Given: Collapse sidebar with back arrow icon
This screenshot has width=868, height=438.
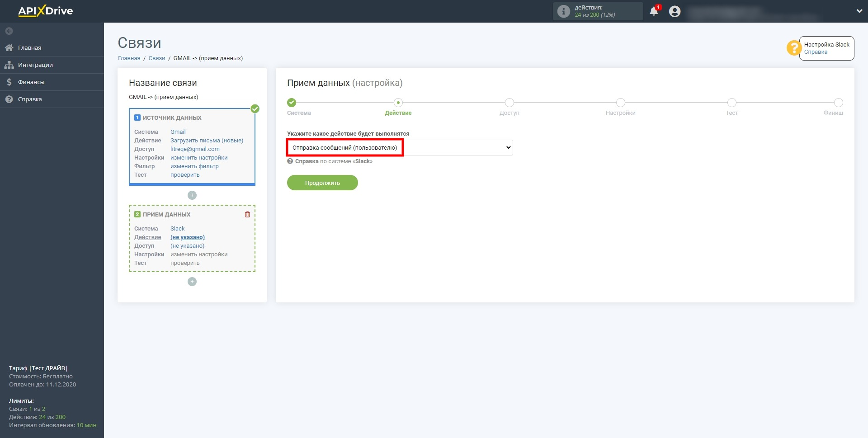Looking at the screenshot, I should (x=9, y=31).
